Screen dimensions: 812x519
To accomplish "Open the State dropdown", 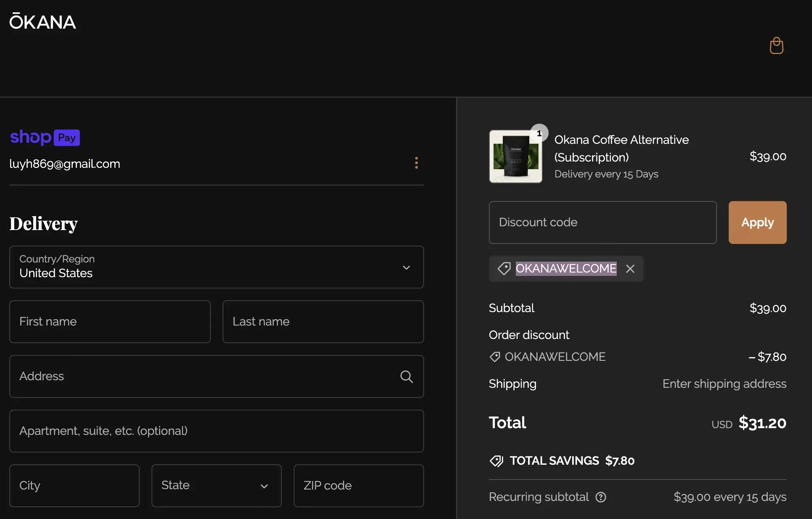I will click(x=216, y=486).
